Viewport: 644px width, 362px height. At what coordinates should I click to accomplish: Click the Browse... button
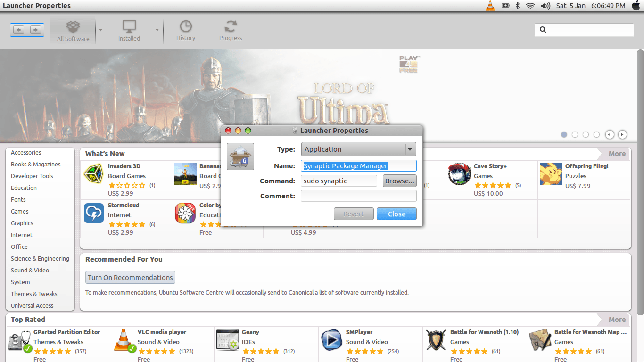pos(400,181)
